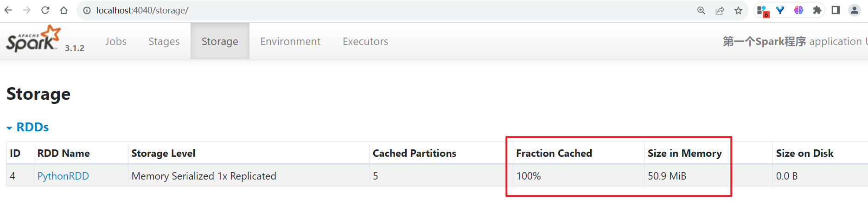Viewport: 868px width, 206px height.
Task: Open the user profile avatar
Action: click(854, 10)
